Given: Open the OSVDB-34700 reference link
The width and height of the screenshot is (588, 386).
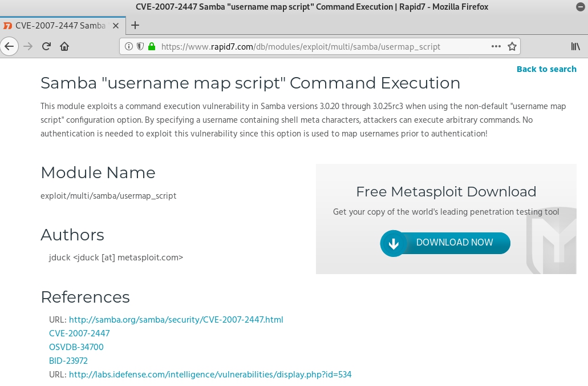Looking at the screenshot, I should pos(76,347).
